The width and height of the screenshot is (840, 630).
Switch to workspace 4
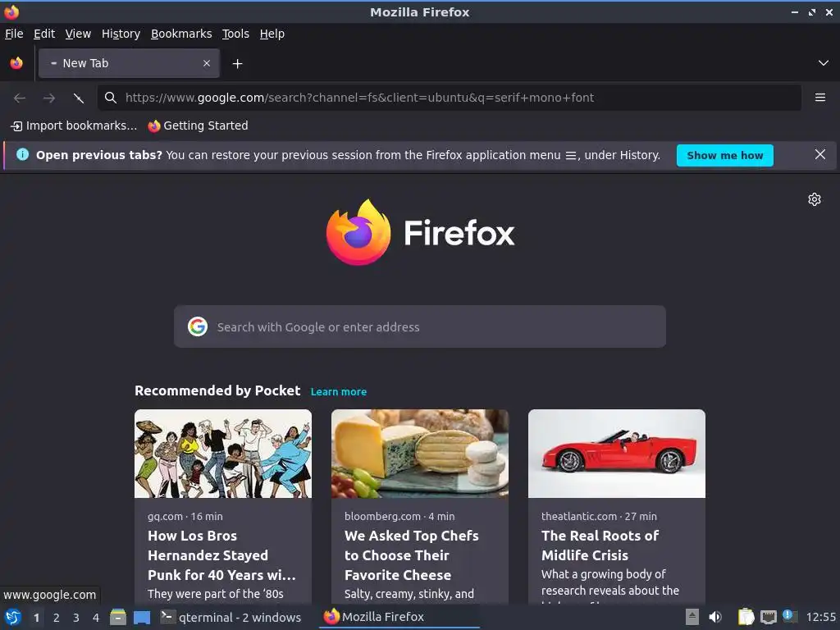pyautogui.click(x=96, y=618)
